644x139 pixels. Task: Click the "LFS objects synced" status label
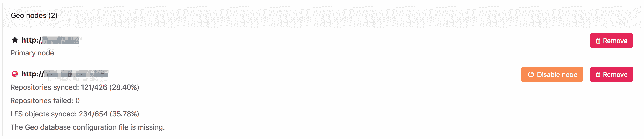[43, 114]
